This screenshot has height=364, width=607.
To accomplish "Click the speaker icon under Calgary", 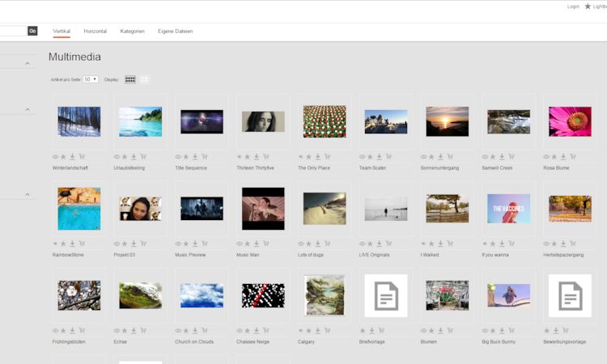I will point(300,331).
